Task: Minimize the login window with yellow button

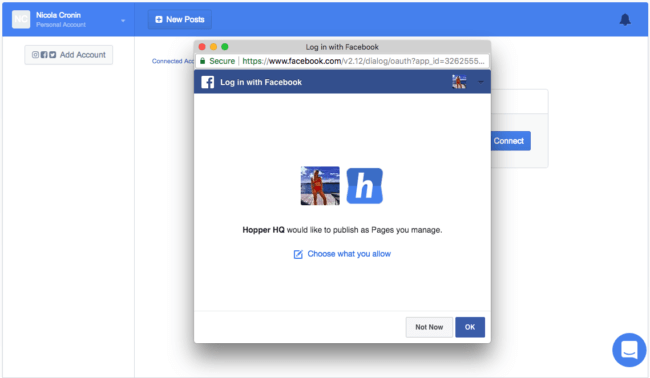Action: [x=213, y=47]
